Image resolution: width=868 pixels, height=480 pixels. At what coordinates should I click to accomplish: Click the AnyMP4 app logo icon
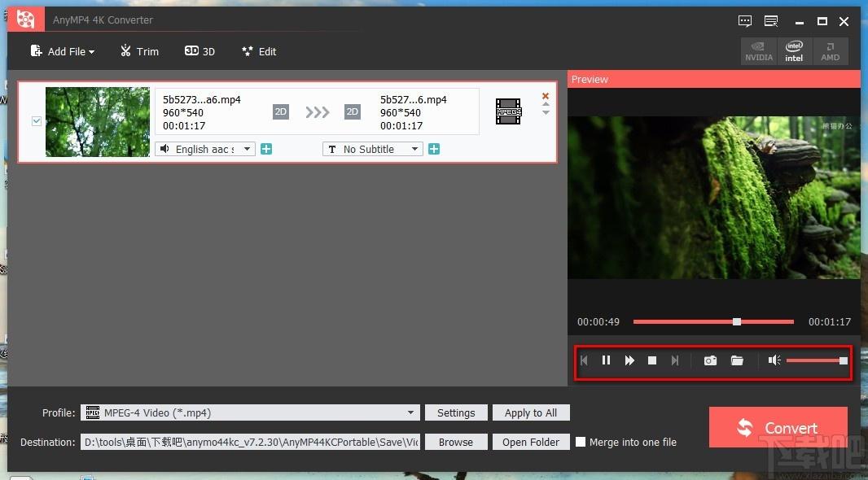[24, 20]
